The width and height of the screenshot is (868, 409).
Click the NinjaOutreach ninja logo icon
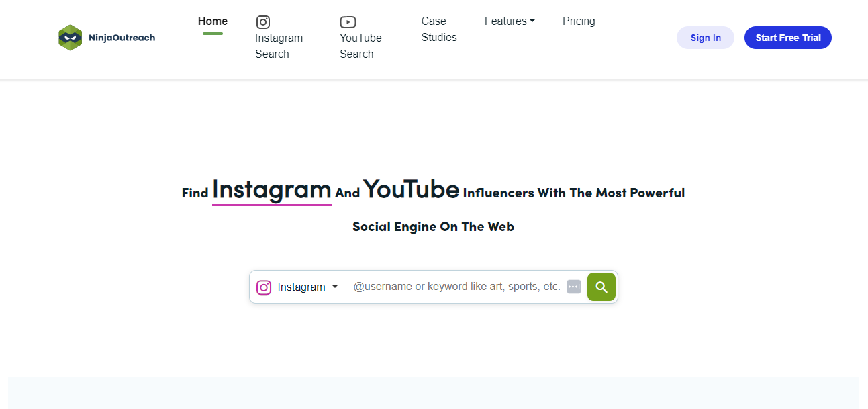(70, 38)
